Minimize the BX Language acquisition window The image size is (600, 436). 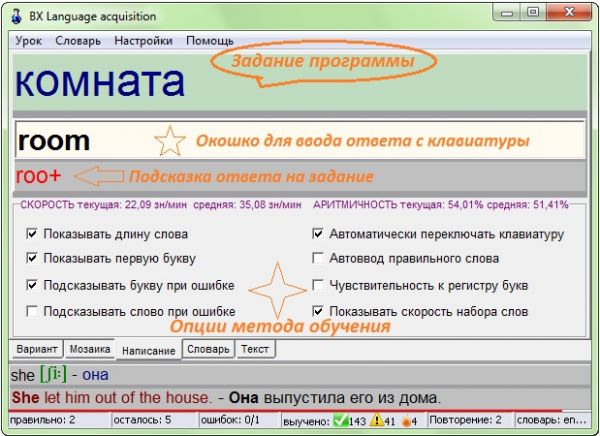[507, 13]
